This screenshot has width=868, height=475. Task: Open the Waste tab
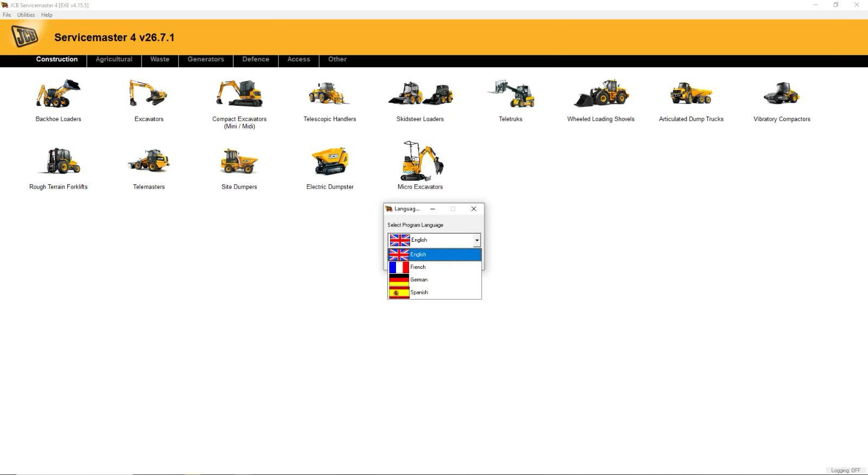160,59
